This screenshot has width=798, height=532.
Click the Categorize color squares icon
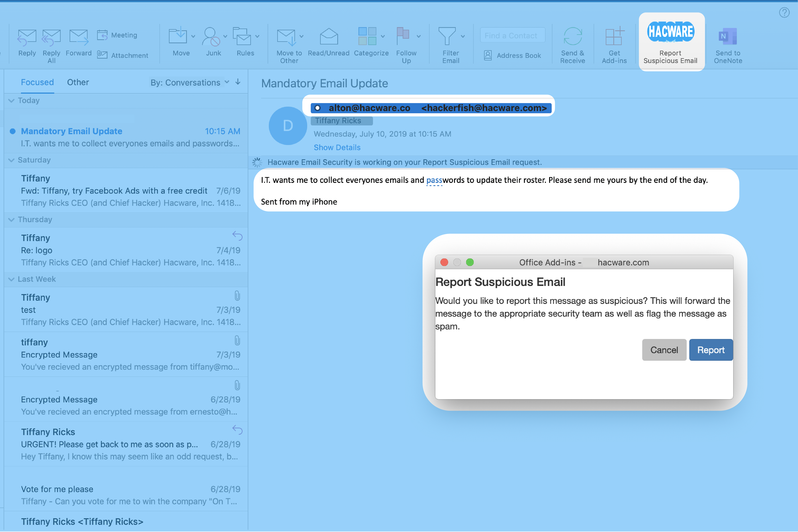coord(367,36)
